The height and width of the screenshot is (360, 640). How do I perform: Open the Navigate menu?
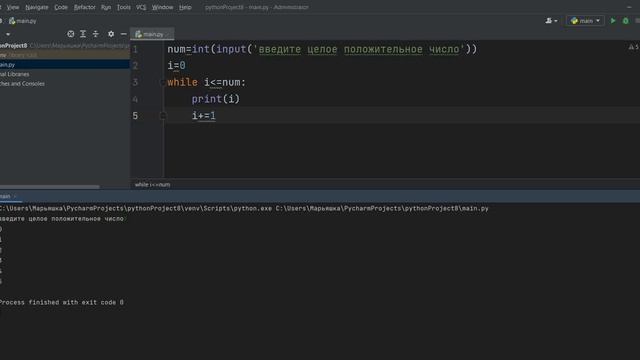coord(37,7)
